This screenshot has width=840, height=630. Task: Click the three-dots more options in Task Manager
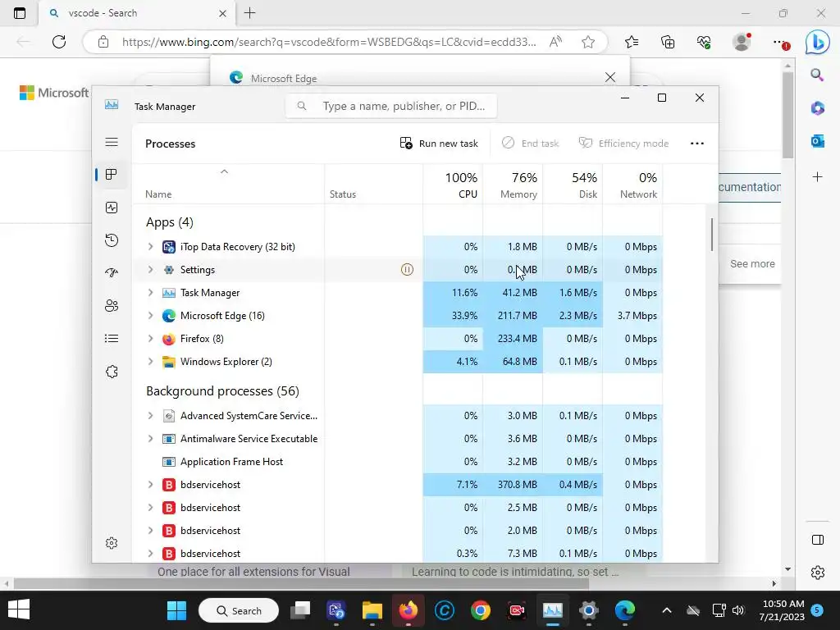tap(697, 144)
